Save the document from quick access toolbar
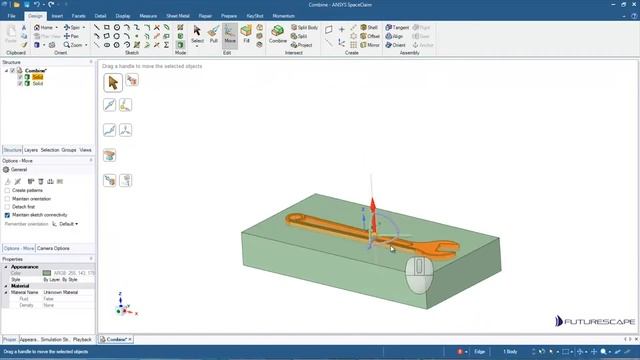The width and height of the screenshot is (640, 360). coord(27,4)
